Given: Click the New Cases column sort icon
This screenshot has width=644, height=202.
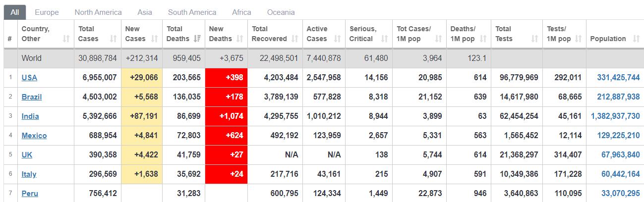Looking at the screenshot, I should click(x=154, y=39).
